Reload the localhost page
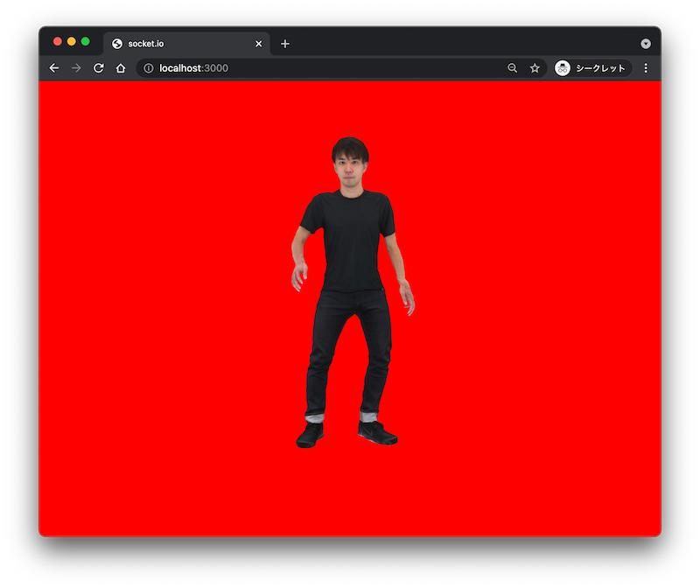The image size is (700, 588). tap(98, 68)
